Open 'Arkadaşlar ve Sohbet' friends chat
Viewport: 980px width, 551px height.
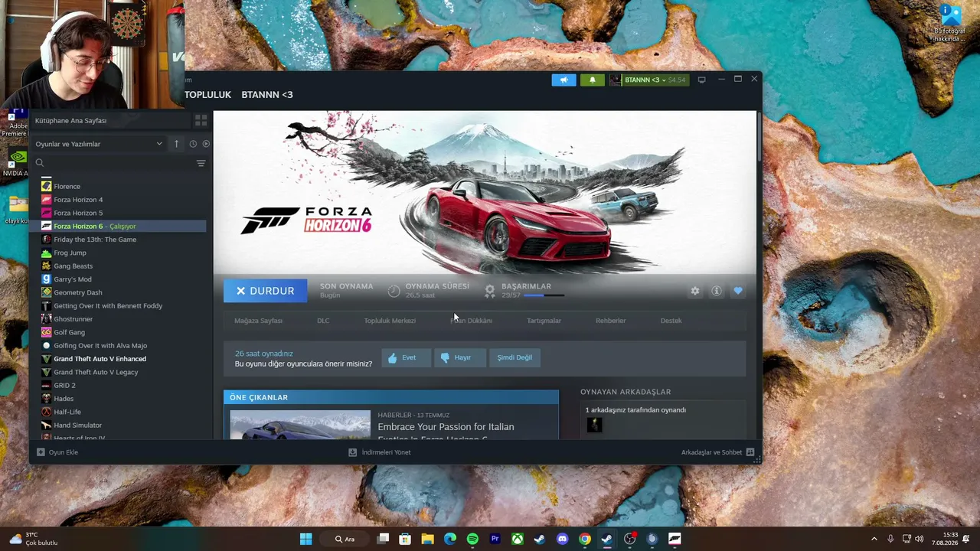717,452
